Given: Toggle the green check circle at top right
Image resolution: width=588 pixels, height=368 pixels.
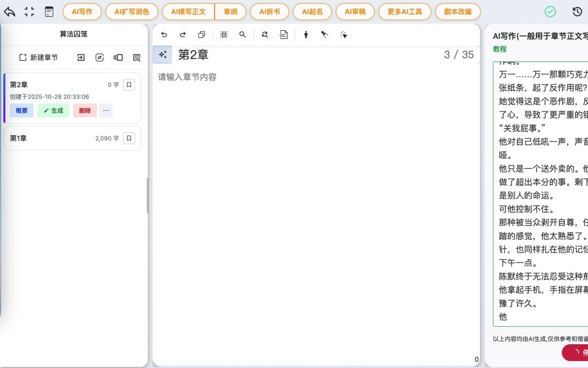Looking at the screenshot, I should coord(549,11).
